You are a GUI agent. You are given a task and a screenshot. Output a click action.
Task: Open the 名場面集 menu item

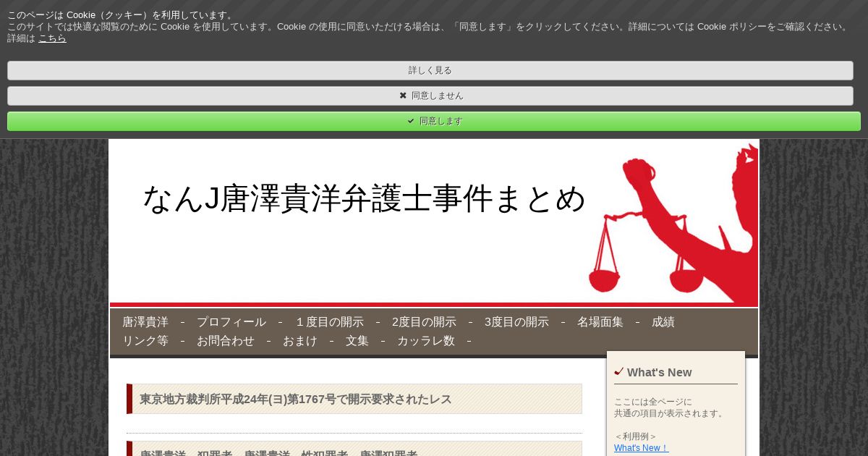coord(600,322)
